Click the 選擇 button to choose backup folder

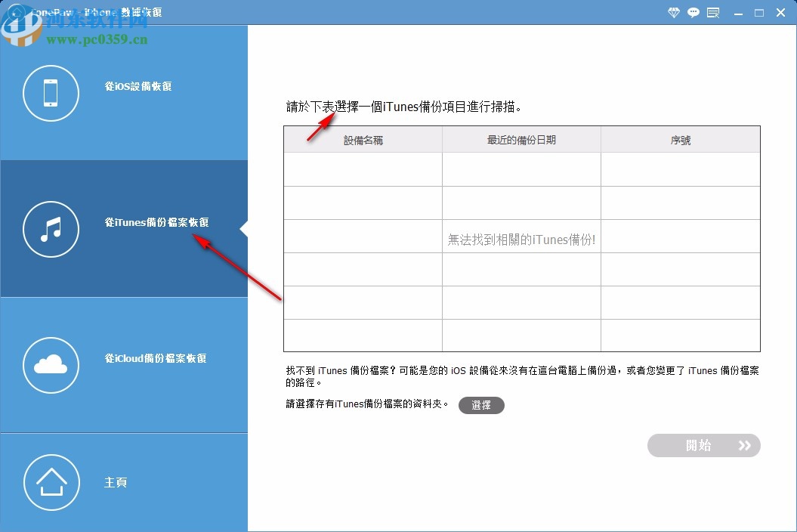481,405
